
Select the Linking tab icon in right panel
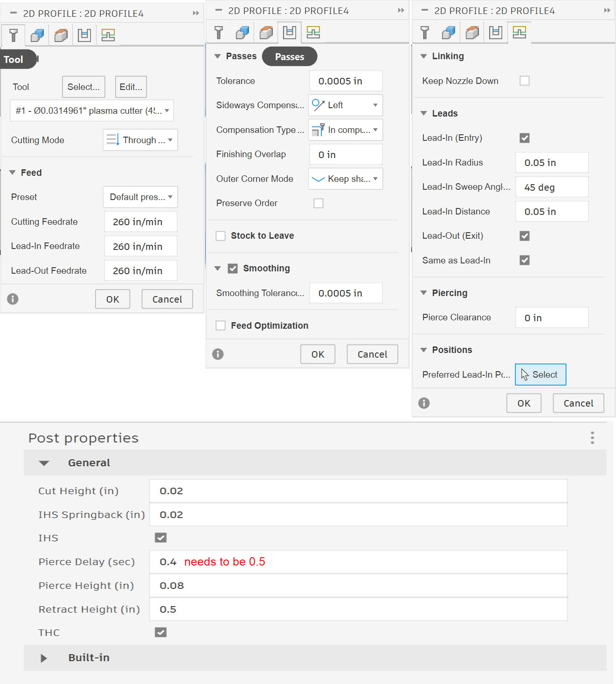click(519, 32)
